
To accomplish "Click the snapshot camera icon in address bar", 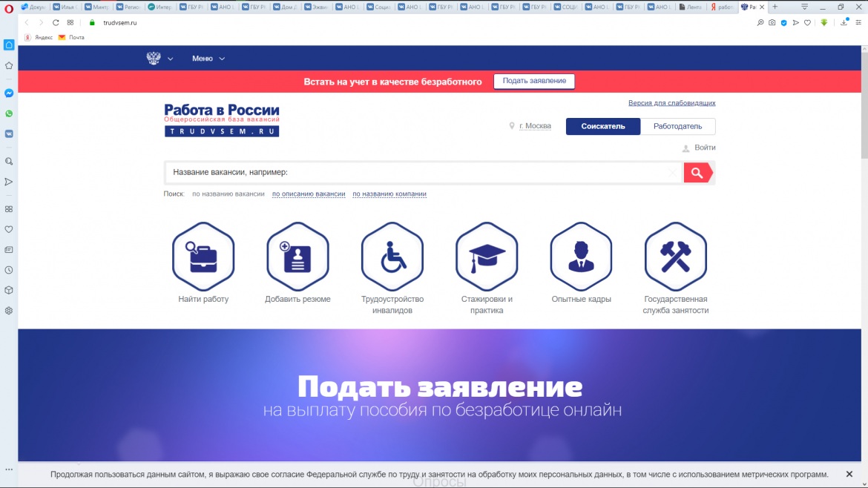I will coord(772,23).
